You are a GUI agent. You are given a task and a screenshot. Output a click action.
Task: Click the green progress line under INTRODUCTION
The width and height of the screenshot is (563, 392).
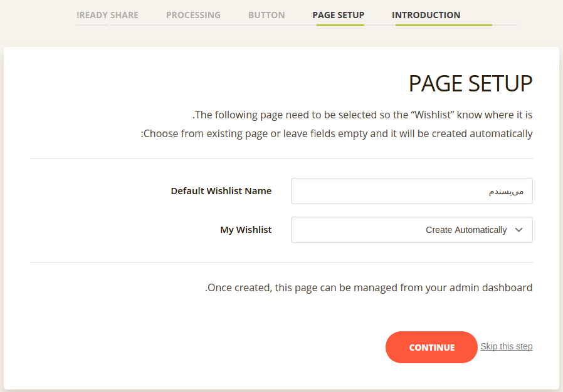(444, 25)
